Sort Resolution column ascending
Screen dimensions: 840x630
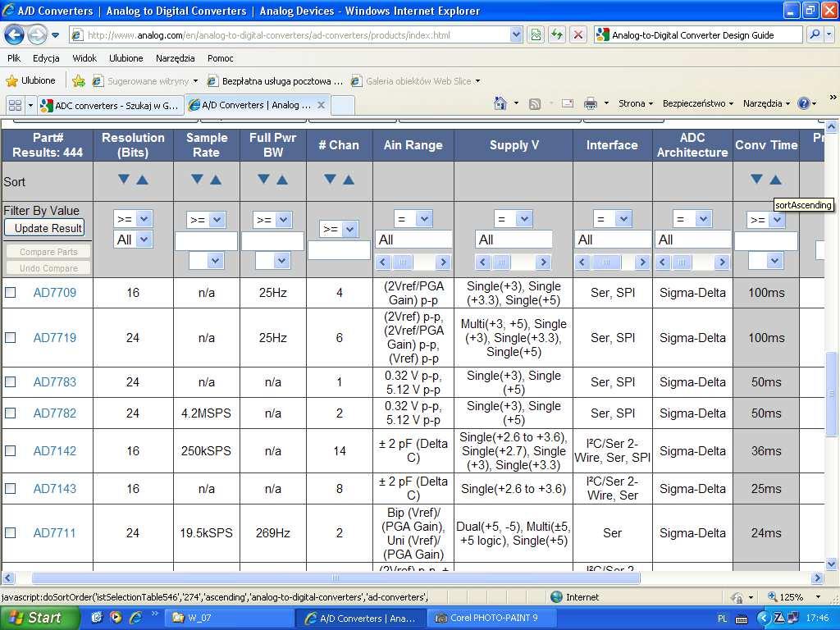142,180
